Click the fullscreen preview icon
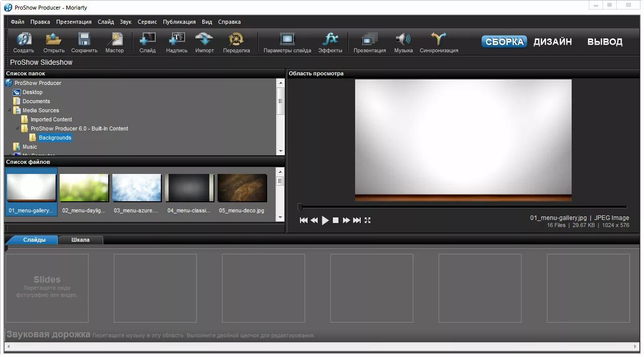 coord(367,220)
